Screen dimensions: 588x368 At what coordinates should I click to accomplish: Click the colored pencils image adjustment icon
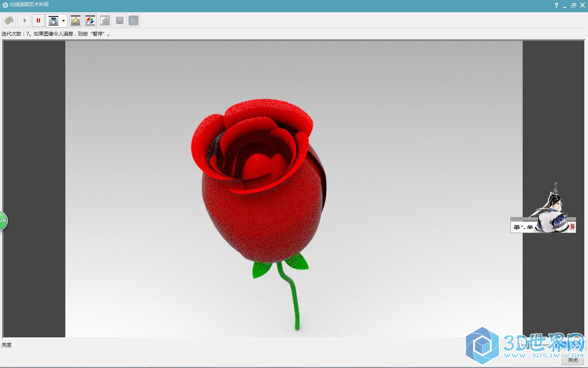pyautogui.click(x=90, y=20)
